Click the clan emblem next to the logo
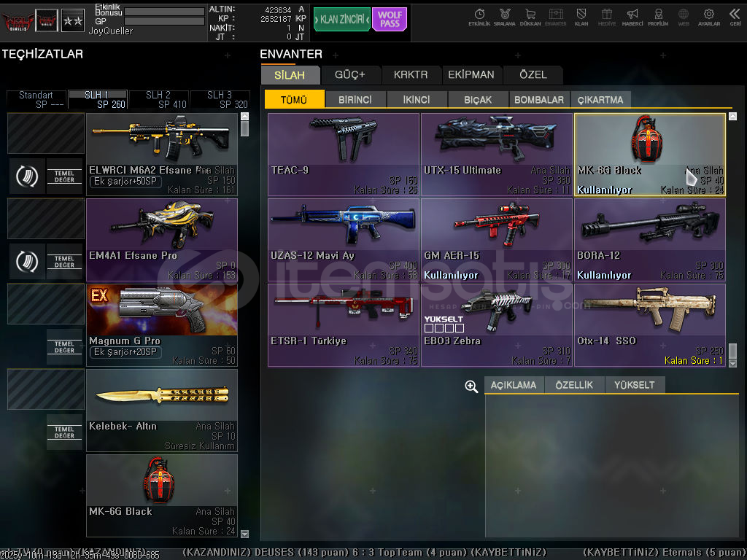This screenshot has width=747, height=560. click(x=47, y=20)
